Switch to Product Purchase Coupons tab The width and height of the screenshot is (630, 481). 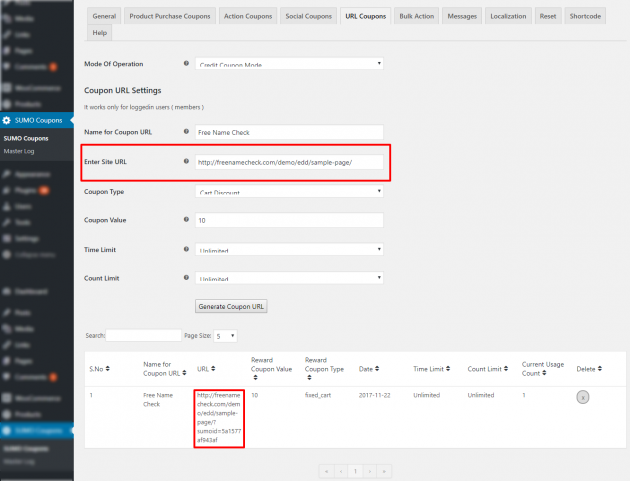pyautogui.click(x=170, y=16)
